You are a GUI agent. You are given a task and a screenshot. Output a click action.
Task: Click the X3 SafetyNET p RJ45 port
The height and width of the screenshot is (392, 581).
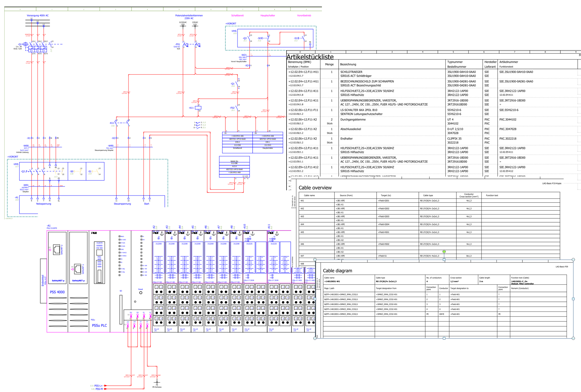click(x=57, y=249)
